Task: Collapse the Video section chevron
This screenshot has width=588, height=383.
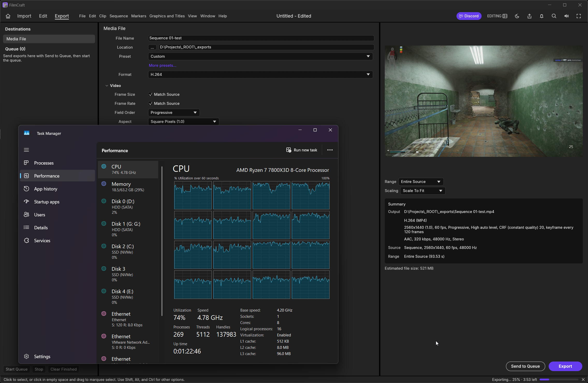Action: point(107,86)
